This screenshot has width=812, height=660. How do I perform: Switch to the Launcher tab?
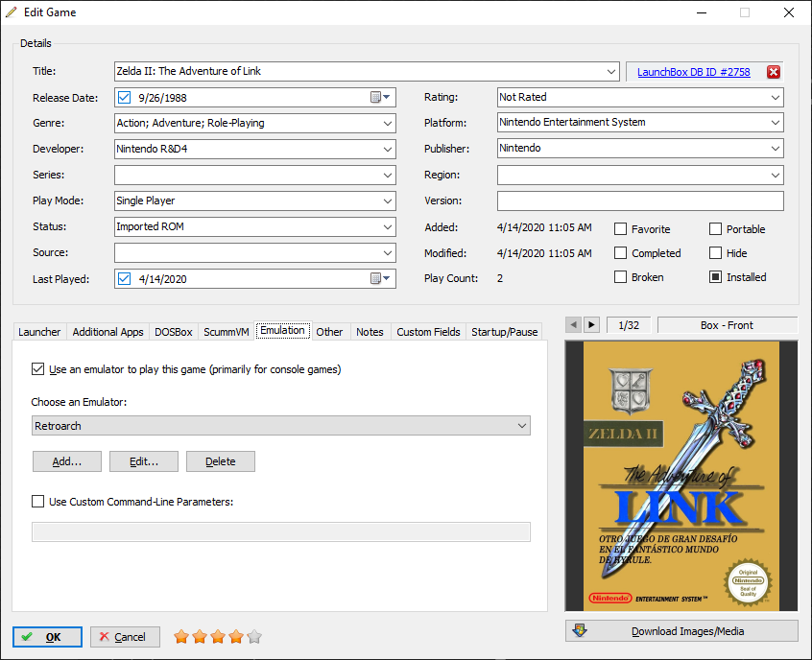pyautogui.click(x=39, y=332)
